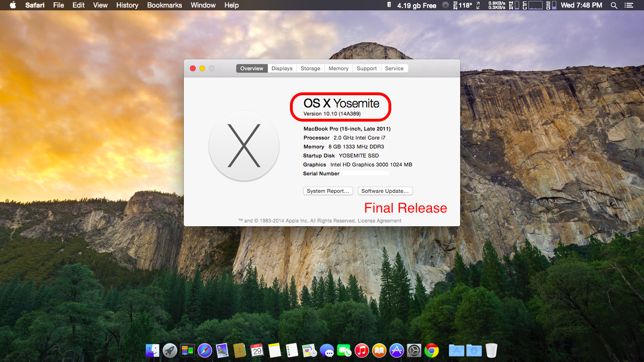Image resolution: width=644 pixels, height=362 pixels.
Task: Open the Window menu
Action: click(203, 5)
